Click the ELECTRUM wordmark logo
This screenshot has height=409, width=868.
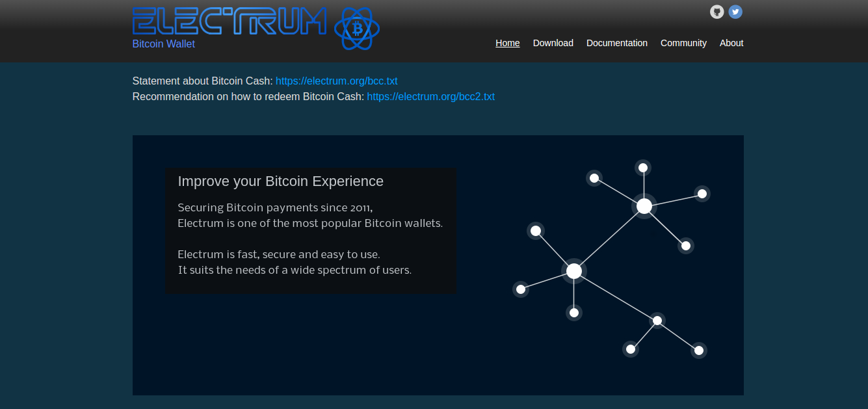coord(230,21)
